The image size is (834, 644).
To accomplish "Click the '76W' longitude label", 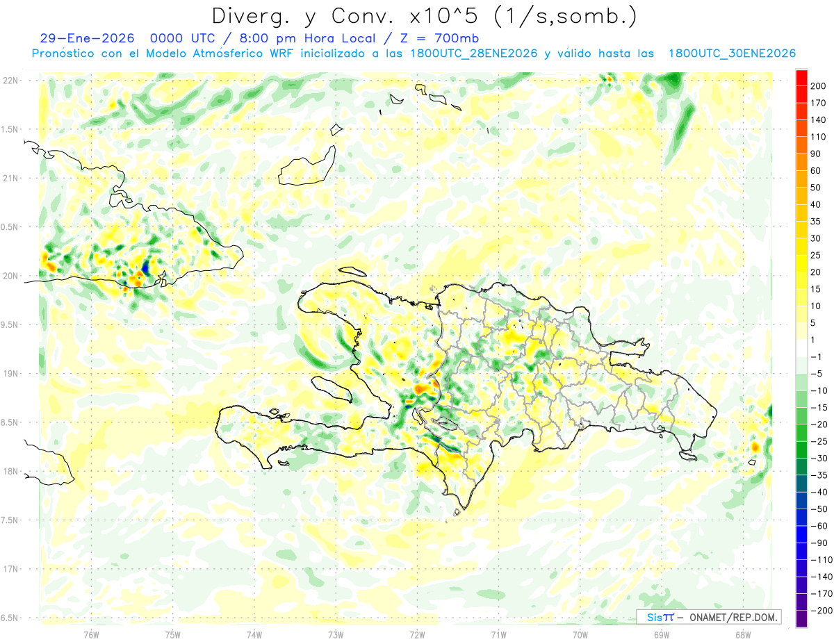I will [x=91, y=635].
